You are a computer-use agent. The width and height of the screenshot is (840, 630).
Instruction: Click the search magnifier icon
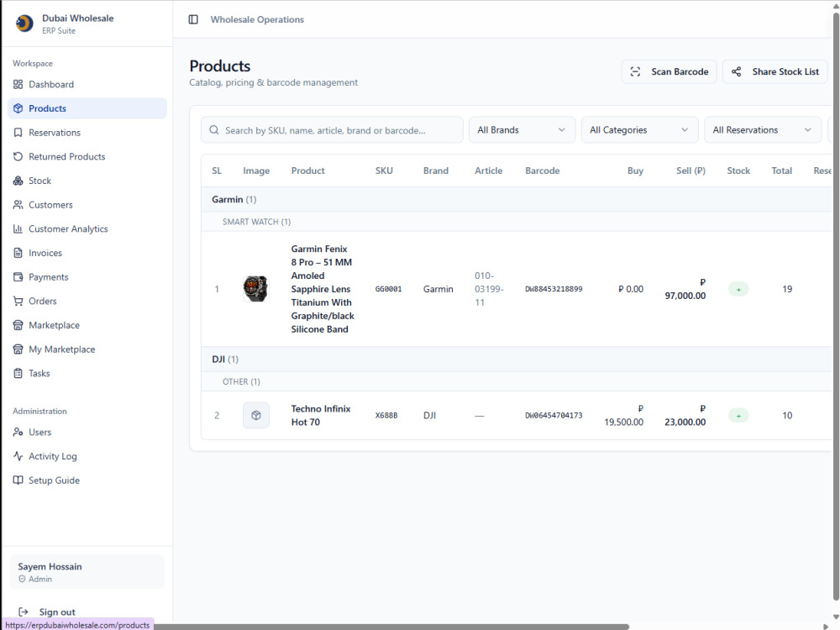[x=213, y=130]
